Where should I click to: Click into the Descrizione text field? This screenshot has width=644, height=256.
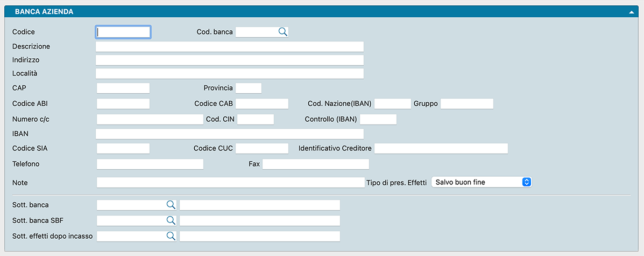[x=229, y=46]
